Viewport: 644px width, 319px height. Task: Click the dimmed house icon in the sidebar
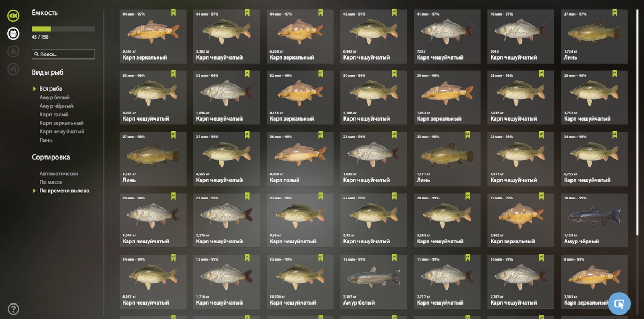pos(13,69)
